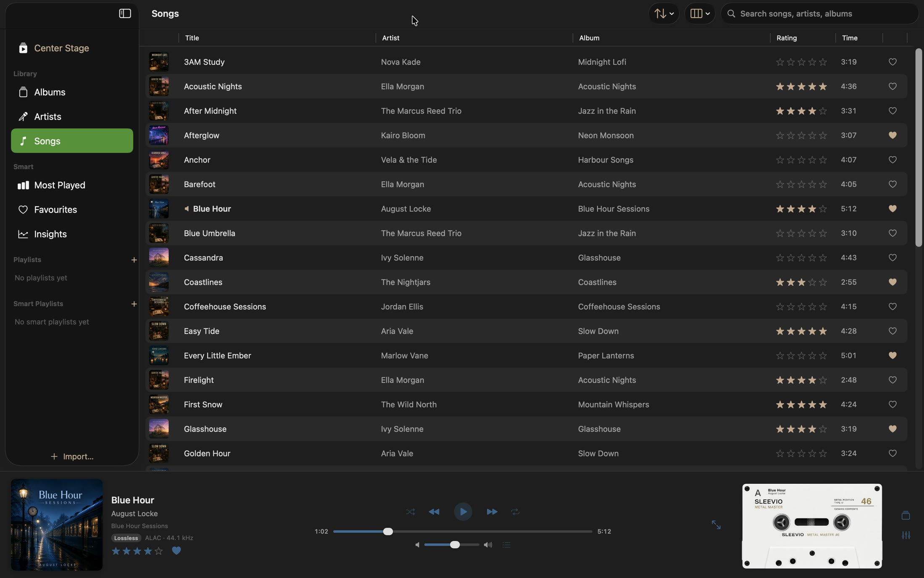924x578 pixels.
Task: Click the song list vertical scrollbar
Action: point(919,147)
